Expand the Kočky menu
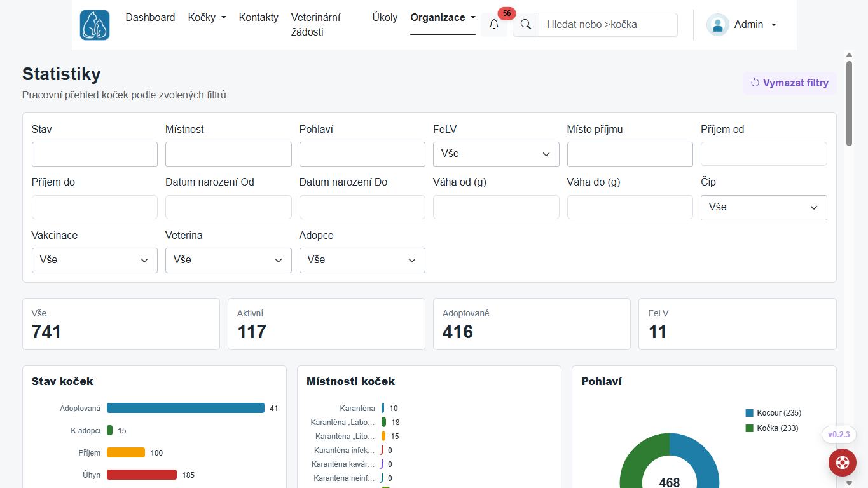 (x=207, y=17)
